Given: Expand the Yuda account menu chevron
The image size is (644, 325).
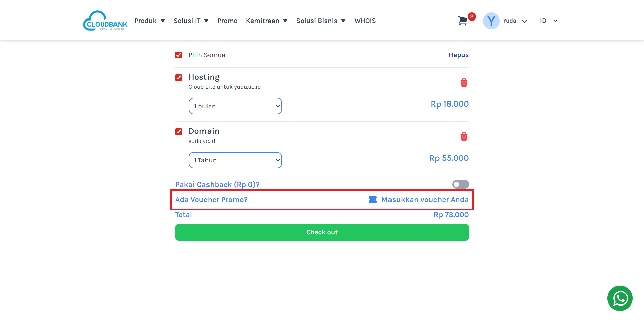Looking at the screenshot, I should coord(525,21).
